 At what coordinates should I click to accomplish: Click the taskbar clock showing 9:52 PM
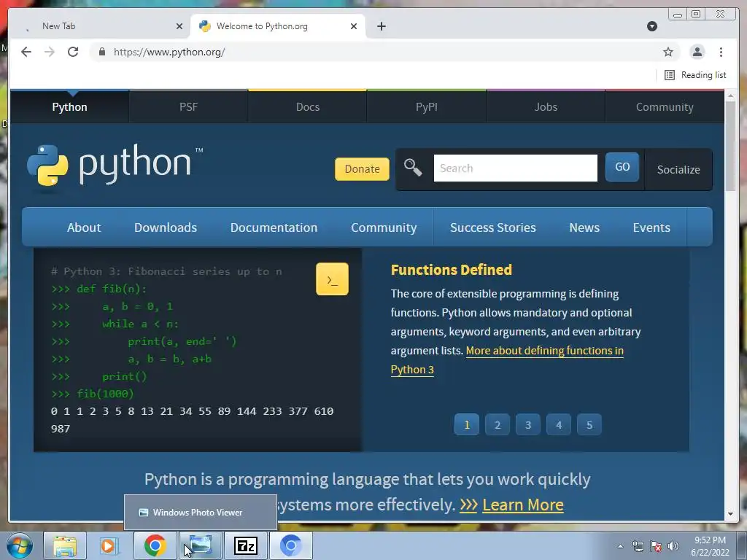pyautogui.click(x=710, y=546)
